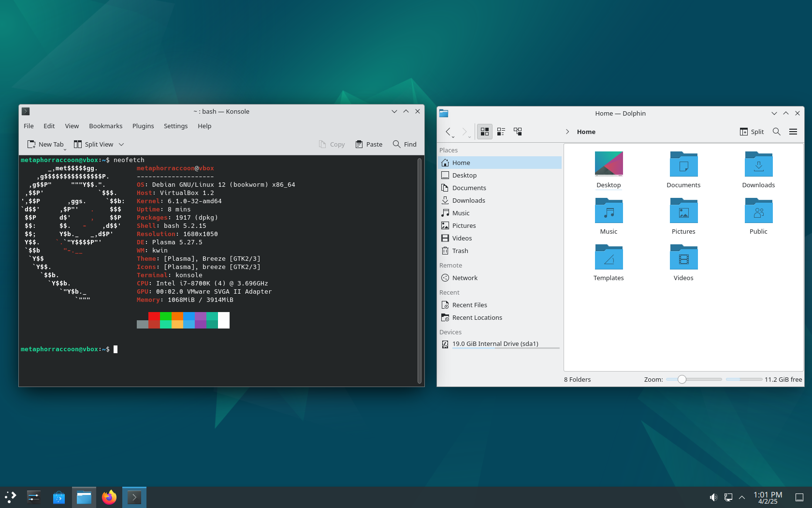Click Split button in Dolphin
Screen dimensions: 812x508
coord(752,132)
